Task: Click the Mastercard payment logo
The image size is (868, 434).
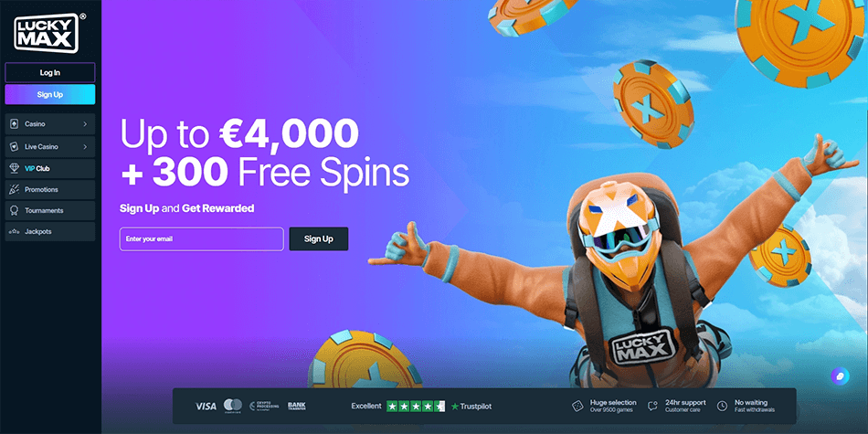Action: (x=232, y=406)
